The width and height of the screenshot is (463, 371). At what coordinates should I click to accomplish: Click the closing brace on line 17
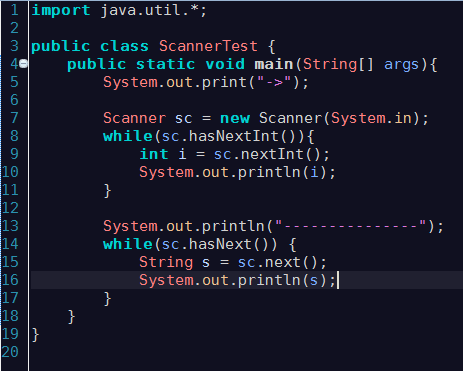click(x=107, y=299)
